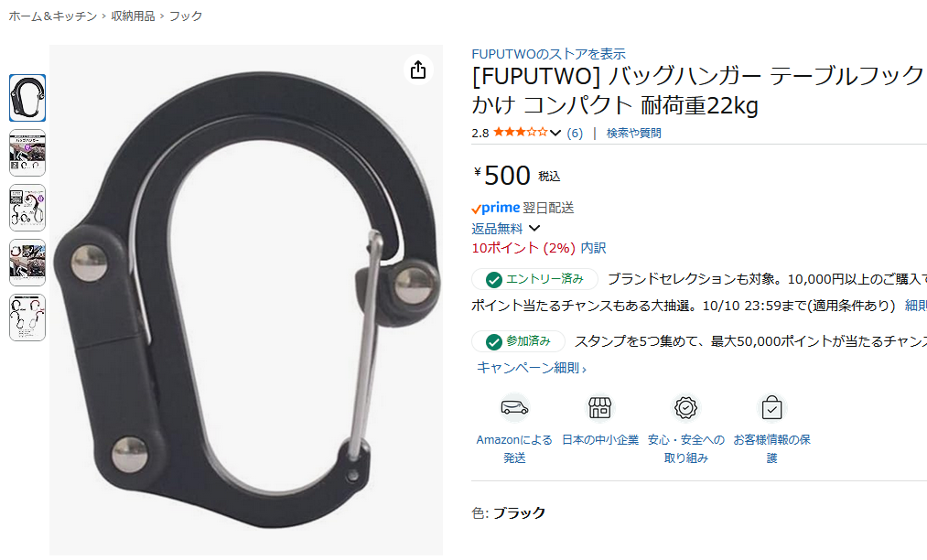Click the 参加済み checkmark badge
927x560 pixels.
click(518, 341)
